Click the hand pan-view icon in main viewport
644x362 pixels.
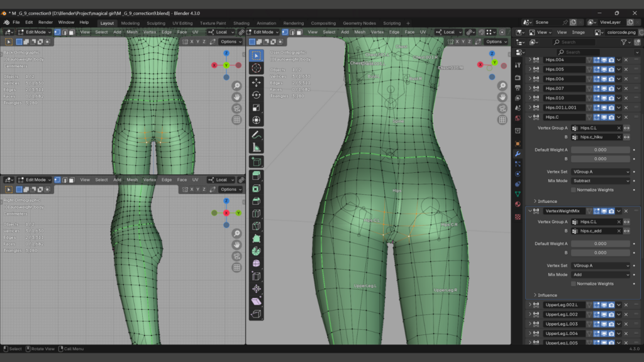[x=502, y=97]
